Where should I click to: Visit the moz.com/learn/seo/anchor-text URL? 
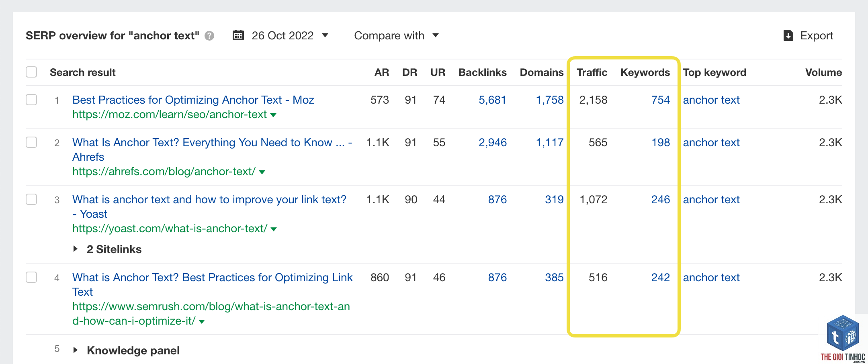[x=170, y=115]
